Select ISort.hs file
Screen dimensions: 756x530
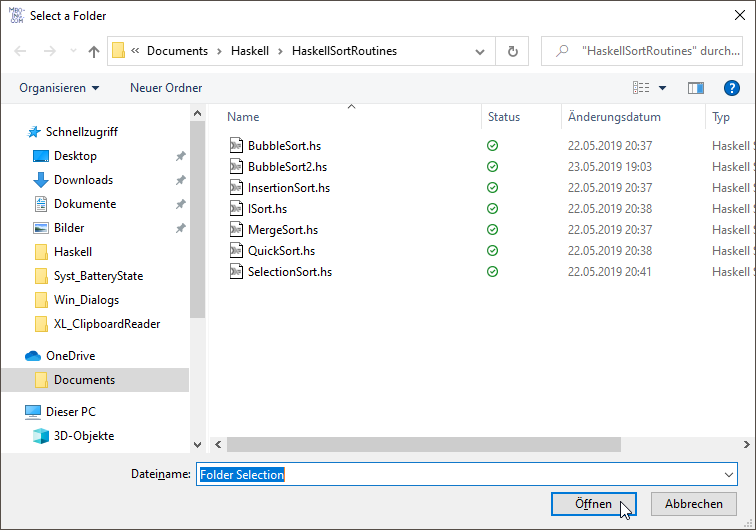(268, 209)
